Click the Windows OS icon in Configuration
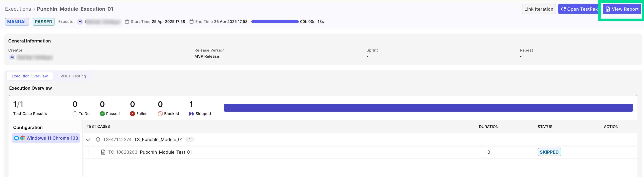 click(x=16, y=138)
